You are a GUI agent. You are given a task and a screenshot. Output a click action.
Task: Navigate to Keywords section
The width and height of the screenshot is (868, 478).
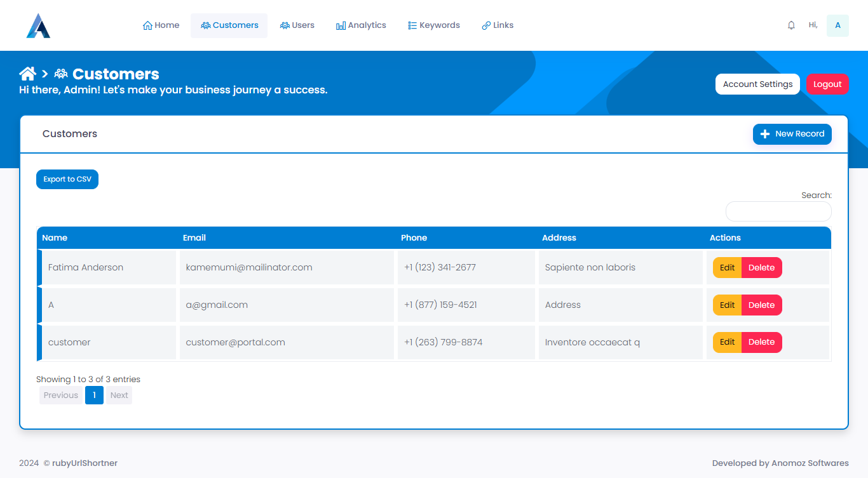point(434,25)
